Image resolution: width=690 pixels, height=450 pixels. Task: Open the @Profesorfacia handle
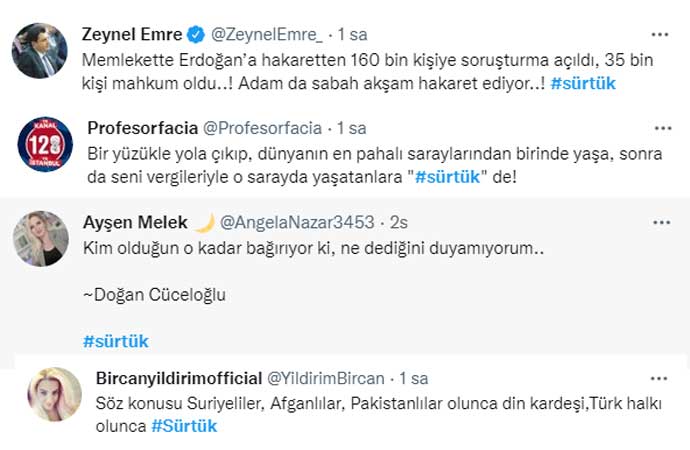[x=265, y=128]
